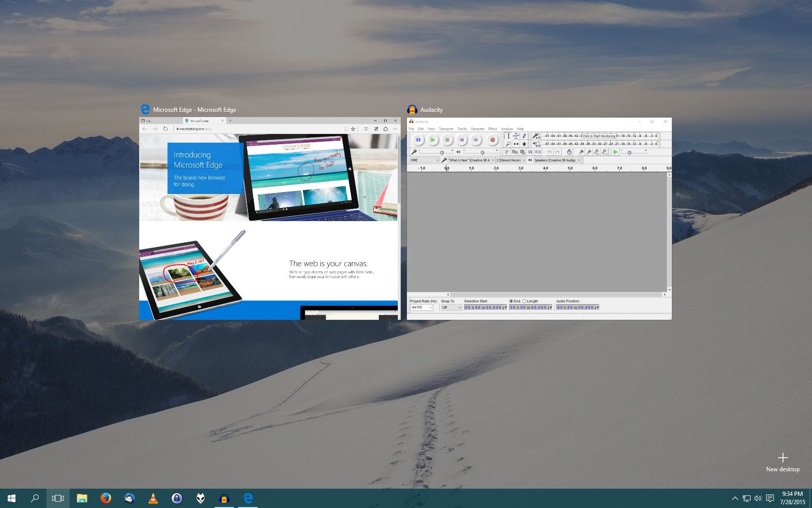This screenshot has height=508, width=812.
Task: Select the Selection (I-beam) tool in Audacity
Action: pos(508,136)
